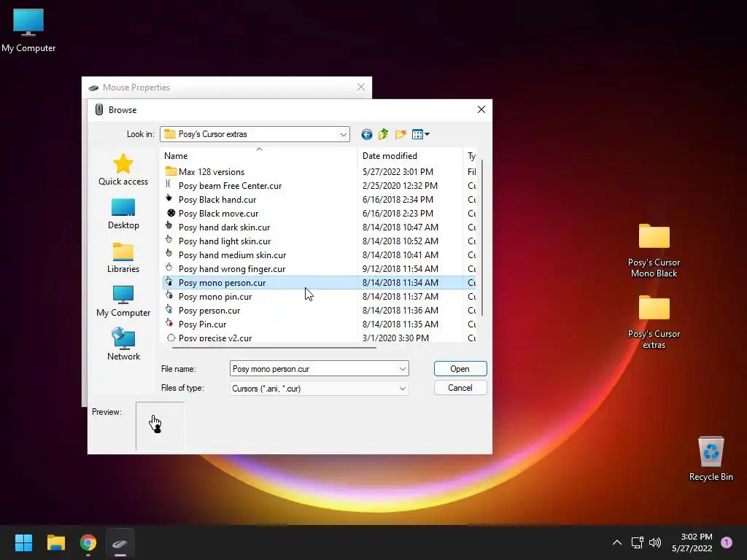
Task: Click the vertical scrollbar of file list
Action: point(482,238)
